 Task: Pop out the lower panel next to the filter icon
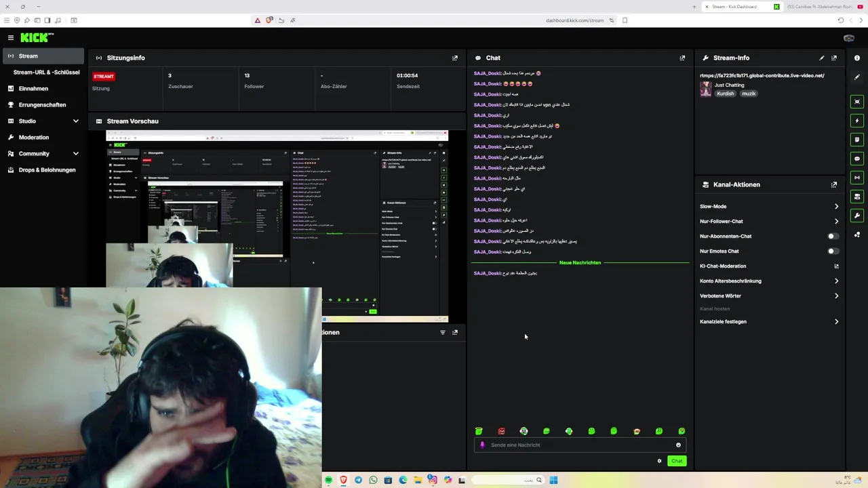(x=455, y=333)
